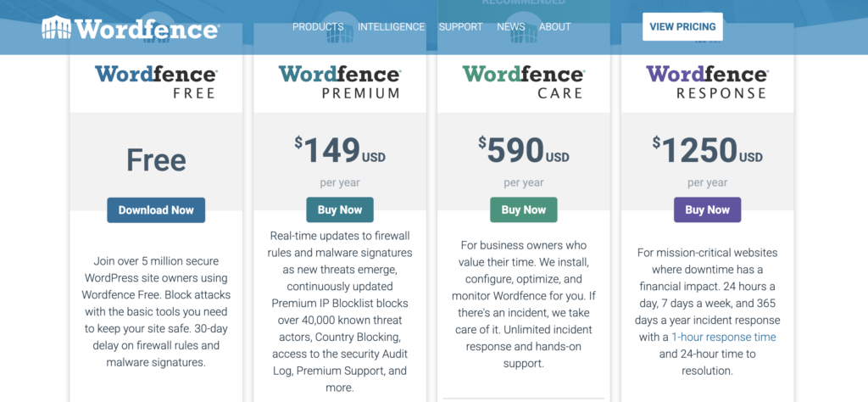Screen dimensions: 868x402
Task: Open the PRODUCTS menu
Action: tap(318, 26)
